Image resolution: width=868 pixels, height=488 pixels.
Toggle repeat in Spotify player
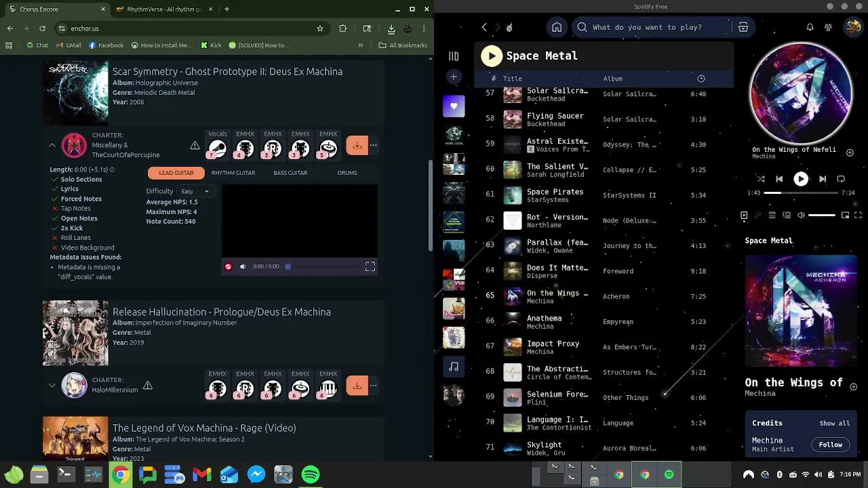pyautogui.click(x=841, y=179)
